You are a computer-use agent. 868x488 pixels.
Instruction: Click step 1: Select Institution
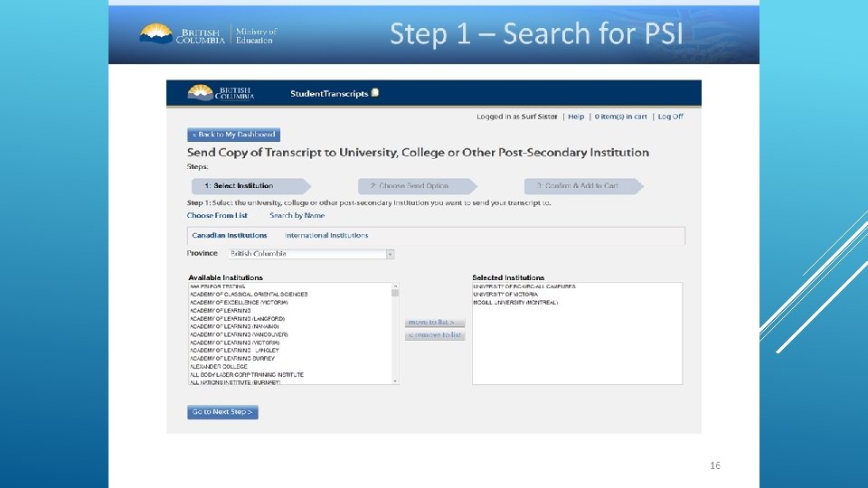[250, 186]
